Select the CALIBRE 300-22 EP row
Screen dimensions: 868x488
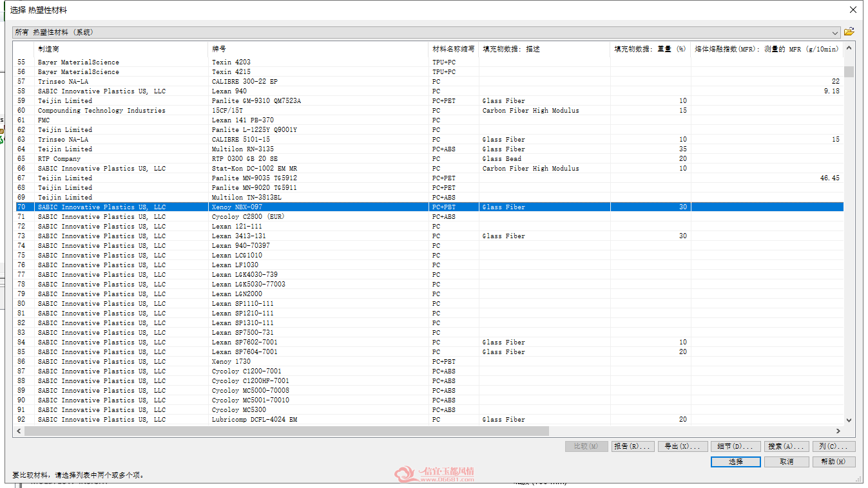click(429, 82)
